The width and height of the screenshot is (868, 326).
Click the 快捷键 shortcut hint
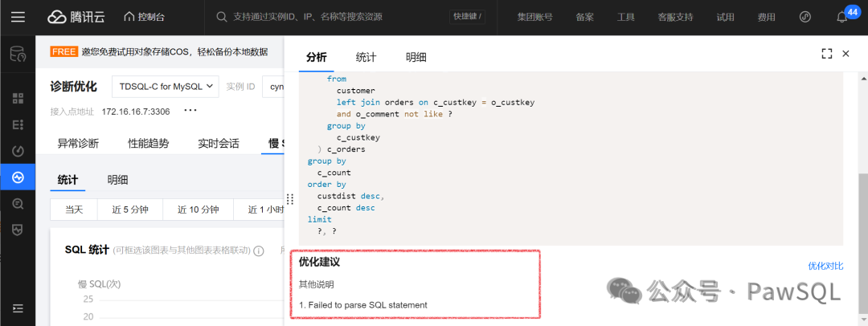click(x=467, y=17)
